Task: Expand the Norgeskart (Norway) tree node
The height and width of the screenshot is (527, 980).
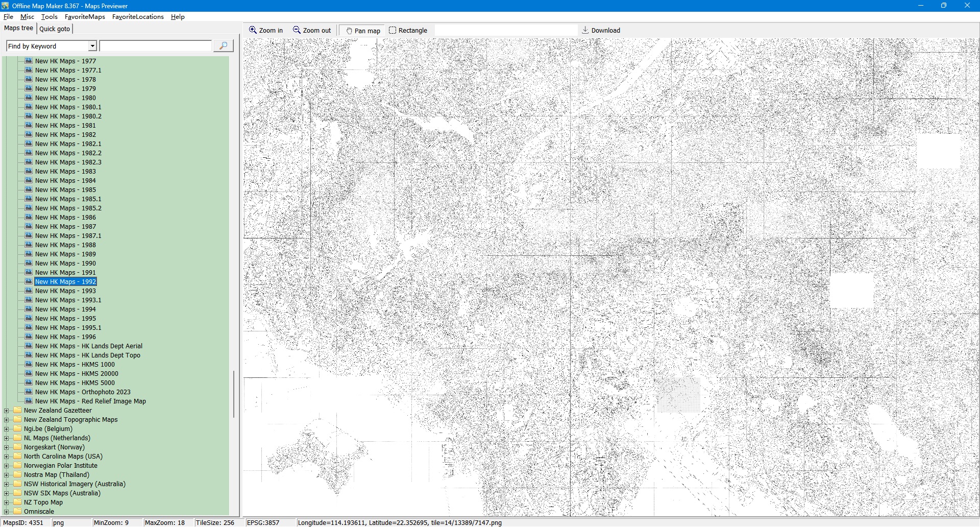Action: 7,447
